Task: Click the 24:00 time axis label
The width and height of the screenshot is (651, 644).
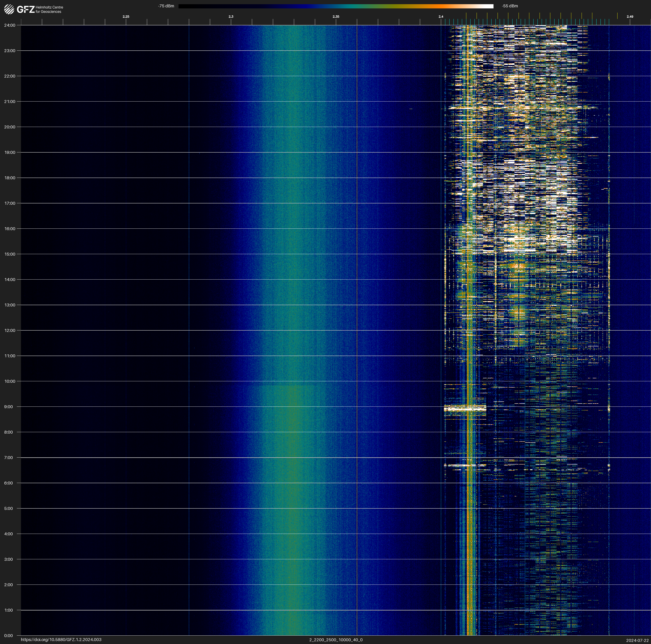Action: pyautogui.click(x=10, y=25)
